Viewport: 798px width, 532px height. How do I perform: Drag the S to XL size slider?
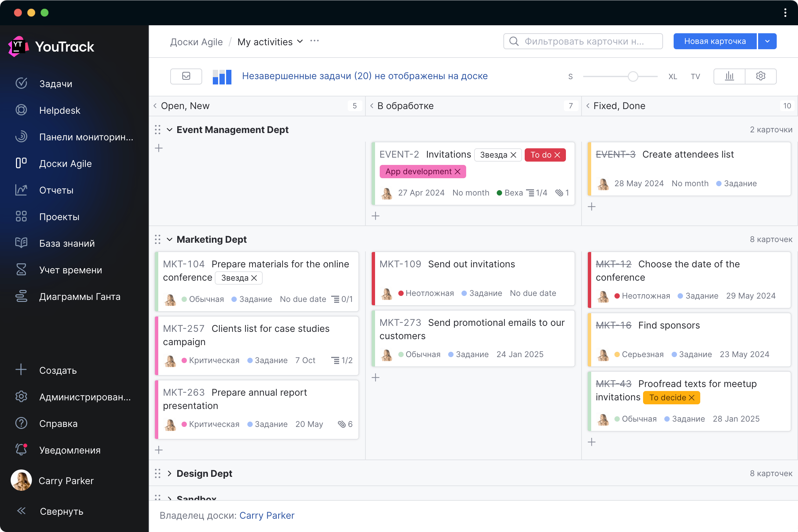pos(632,76)
